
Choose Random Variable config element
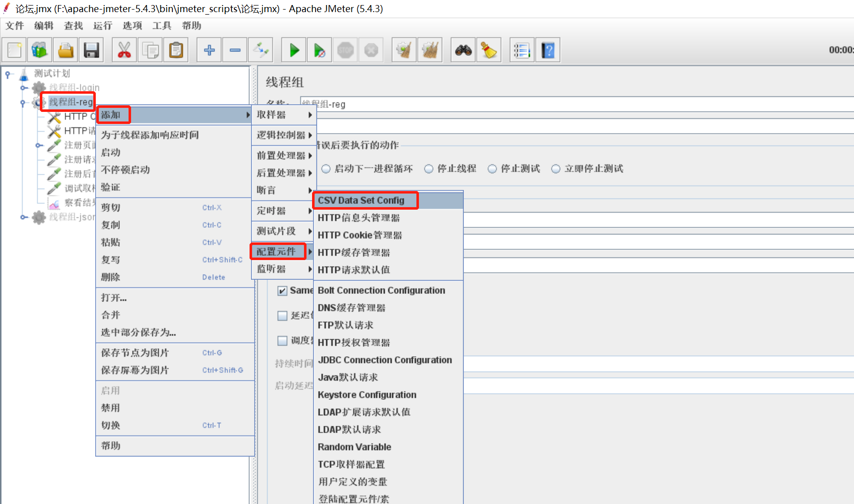(x=388, y=447)
